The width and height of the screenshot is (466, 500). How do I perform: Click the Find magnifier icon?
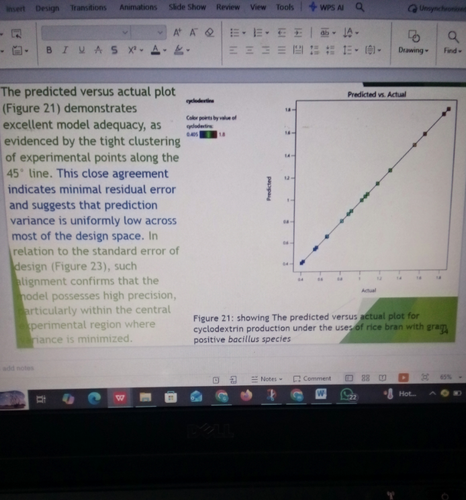(x=453, y=36)
